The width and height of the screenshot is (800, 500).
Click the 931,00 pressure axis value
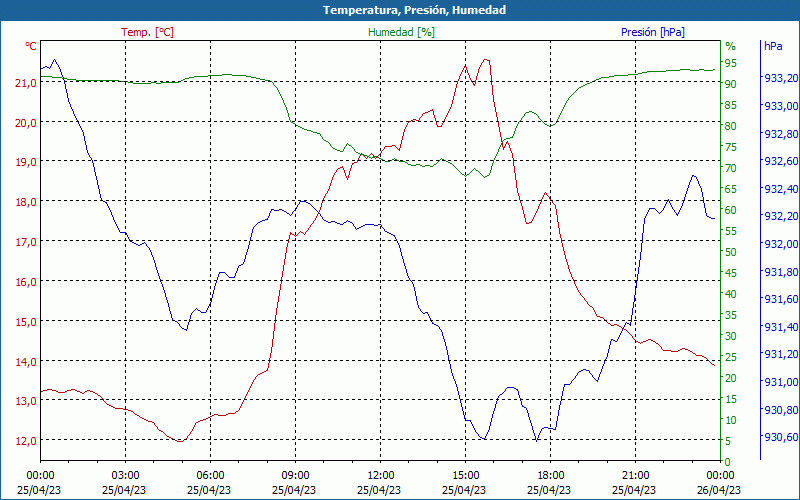click(781, 382)
